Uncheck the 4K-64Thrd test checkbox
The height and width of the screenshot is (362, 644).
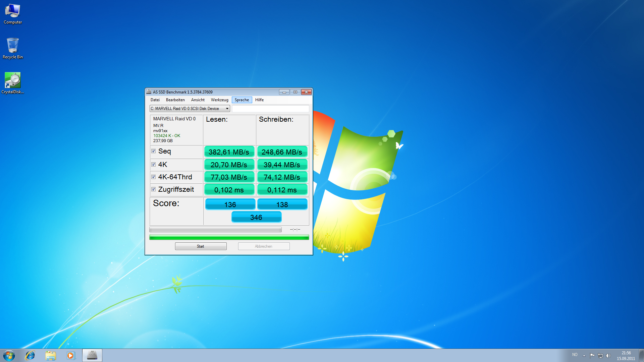pyautogui.click(x=154, y=177)
